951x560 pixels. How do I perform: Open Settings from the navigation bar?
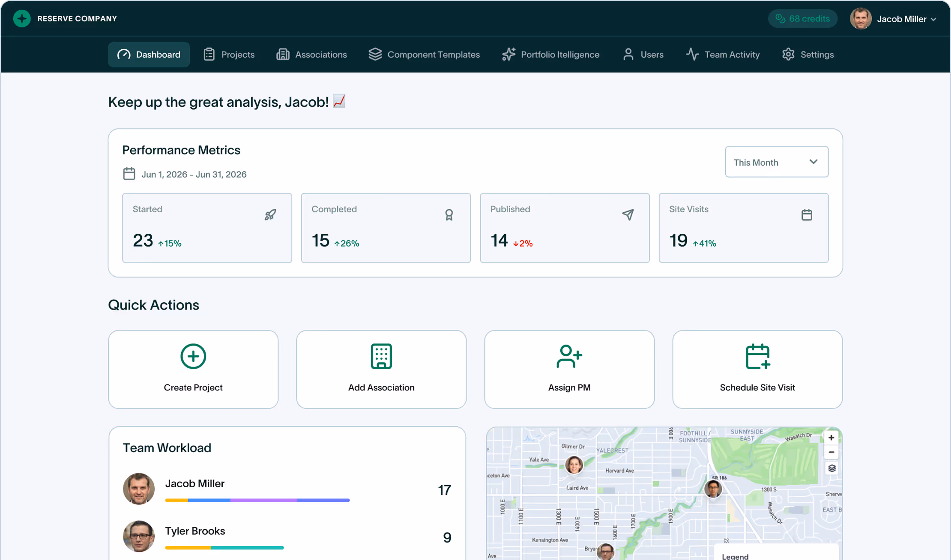pos(807,54)
